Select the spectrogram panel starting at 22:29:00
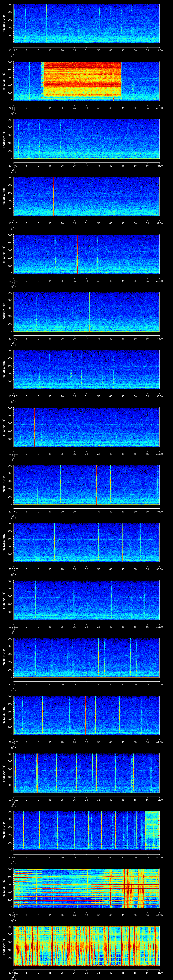Screen dimensions: 173x980 (86, 81)
